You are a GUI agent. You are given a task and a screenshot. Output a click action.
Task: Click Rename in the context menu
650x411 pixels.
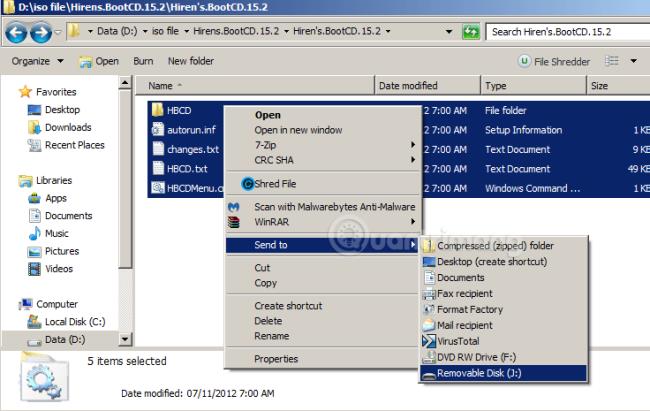[x=271, y=336]
